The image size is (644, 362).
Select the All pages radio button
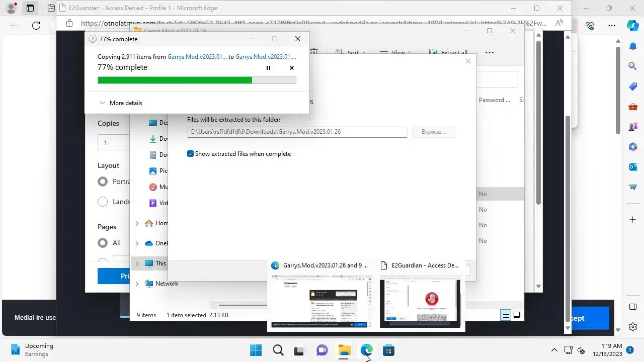pos(103,243)
